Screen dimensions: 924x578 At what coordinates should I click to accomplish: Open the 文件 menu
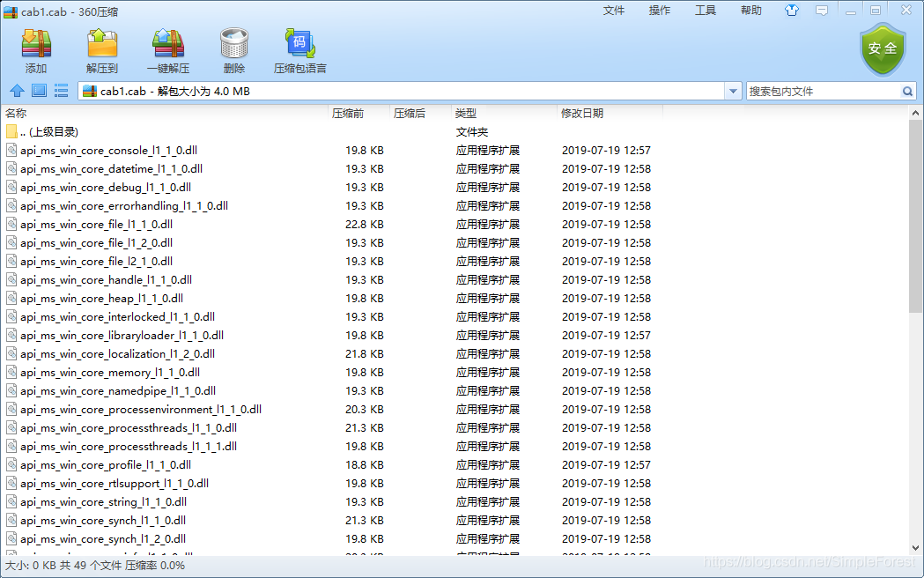tap(613, 11)
